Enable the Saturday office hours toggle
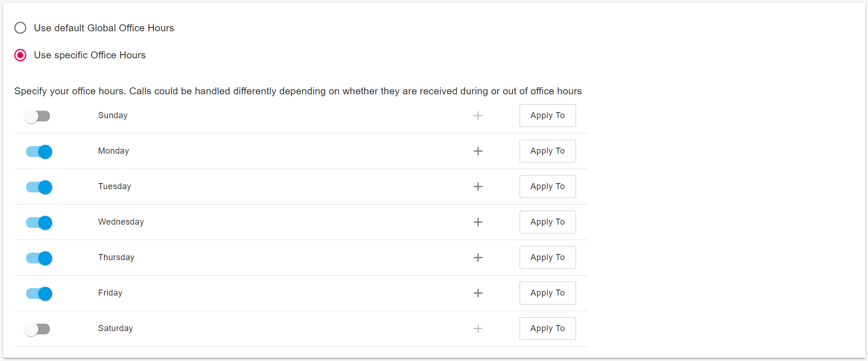 [37, 329]
